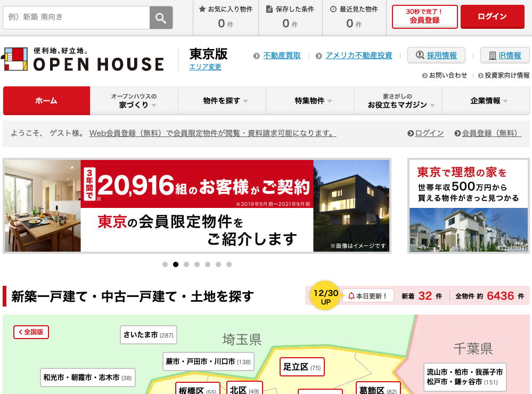Click arrow icon beside アメリカ不動産投資
532x394 pixels.
pos(318,56)
